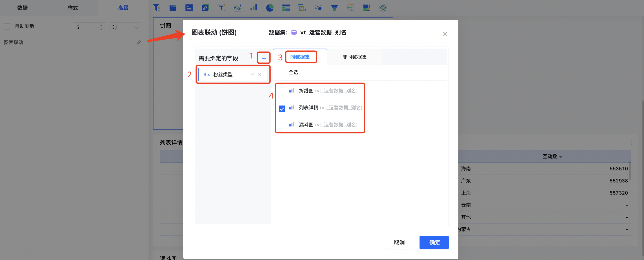Add a radar chart from toolbar

coord(383,8)
